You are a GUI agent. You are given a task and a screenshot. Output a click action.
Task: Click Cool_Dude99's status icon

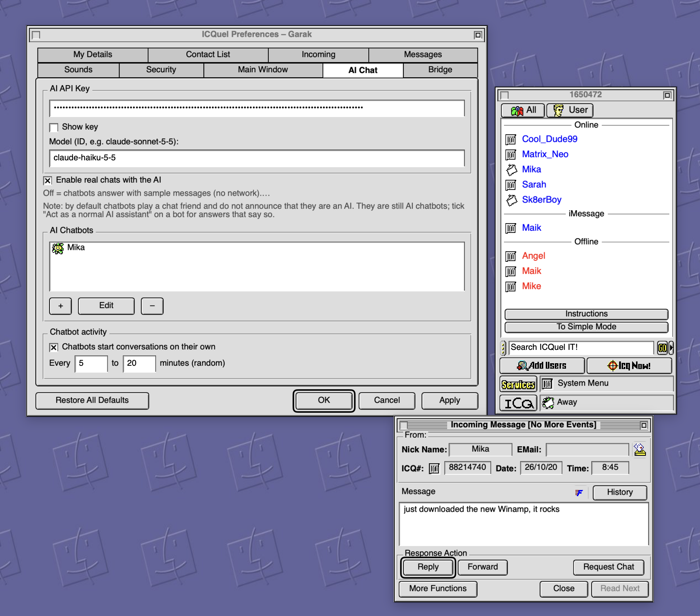(x=511, y=139)
